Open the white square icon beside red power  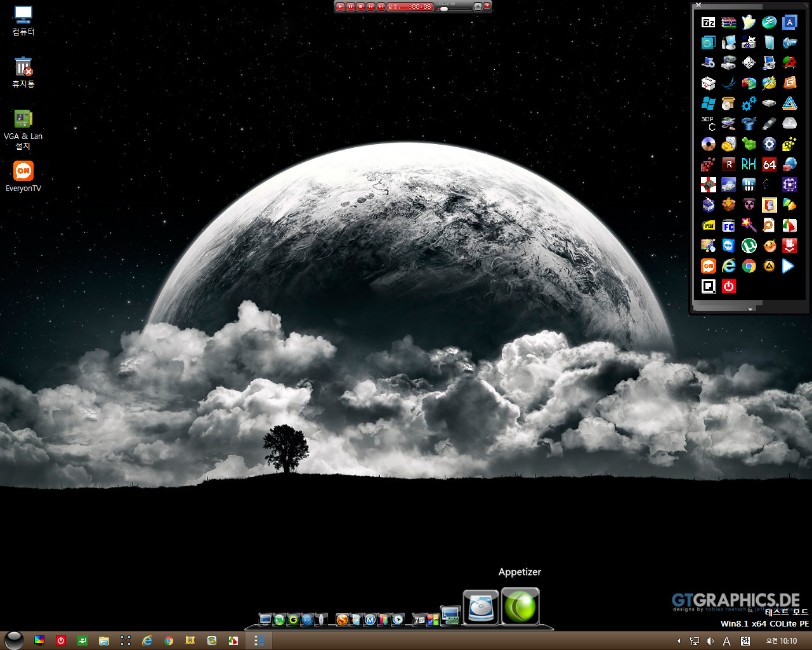709,286
